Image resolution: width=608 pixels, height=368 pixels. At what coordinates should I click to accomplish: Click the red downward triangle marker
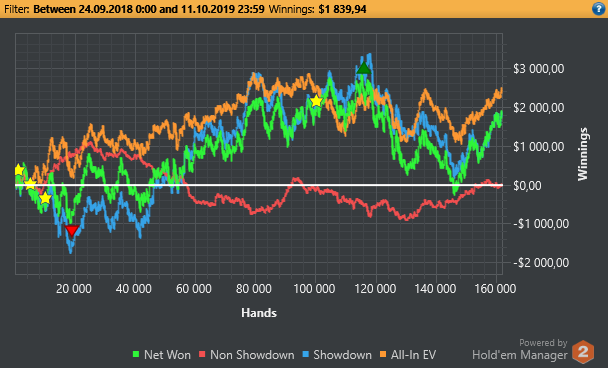coord(72,230)
